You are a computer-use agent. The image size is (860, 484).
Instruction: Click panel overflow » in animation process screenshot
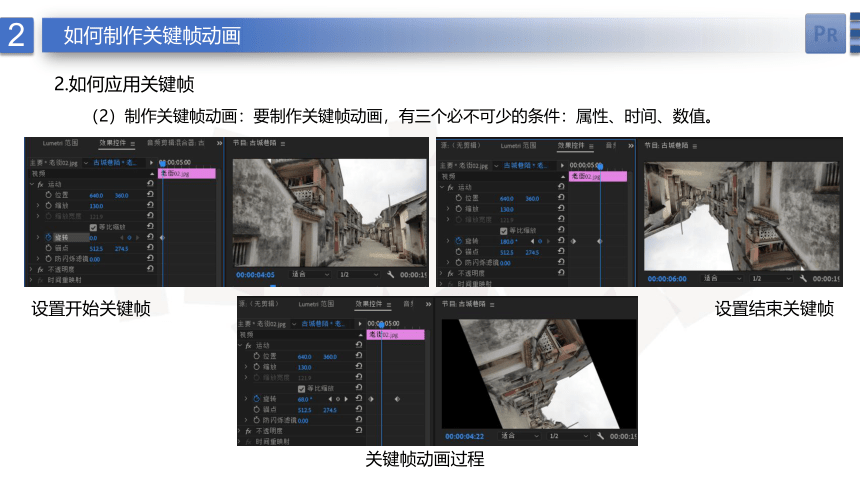pyautogui.click(x=428, y=304)
